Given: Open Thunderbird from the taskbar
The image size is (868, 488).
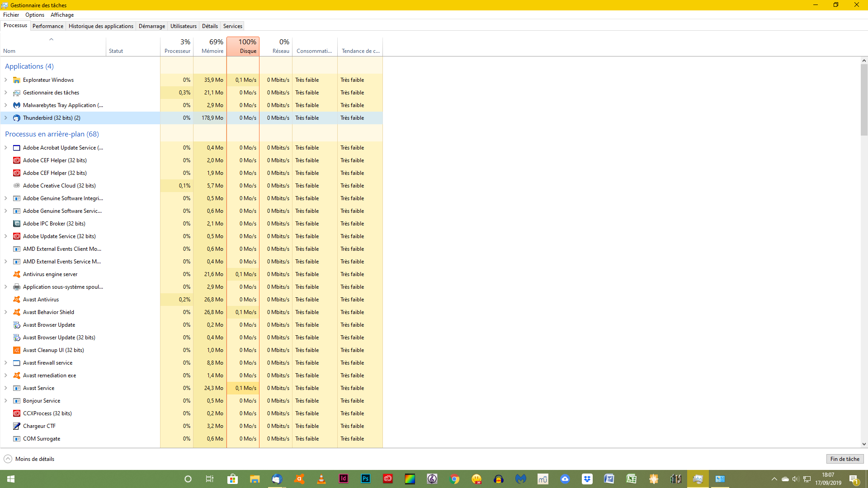Looking at the screenshot, I should [277, 479].
